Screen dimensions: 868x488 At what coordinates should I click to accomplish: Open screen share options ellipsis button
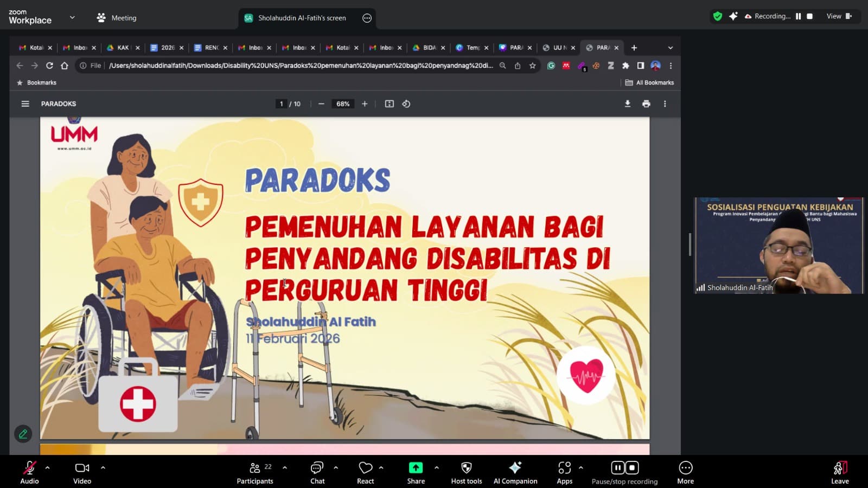click(x=367, y=18)
